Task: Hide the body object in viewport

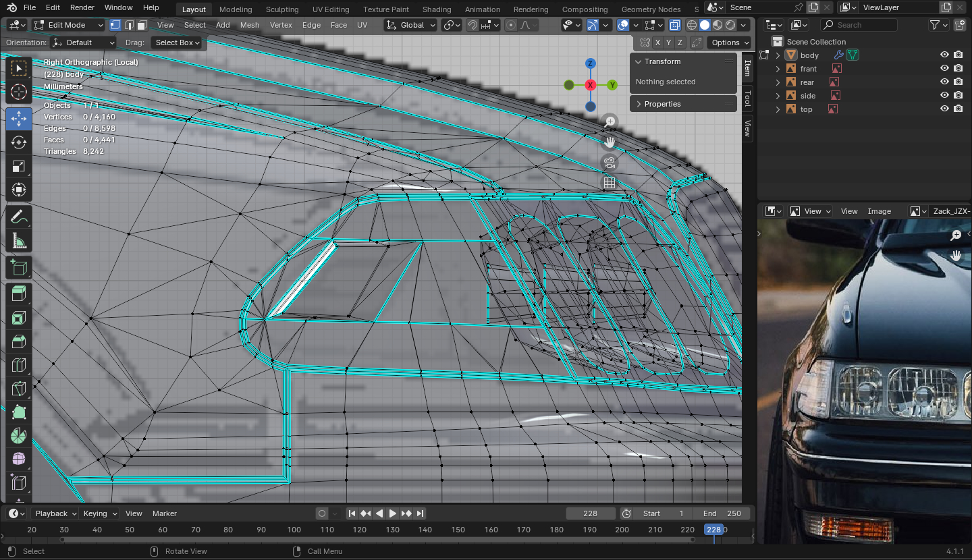Action: point(945,55)
